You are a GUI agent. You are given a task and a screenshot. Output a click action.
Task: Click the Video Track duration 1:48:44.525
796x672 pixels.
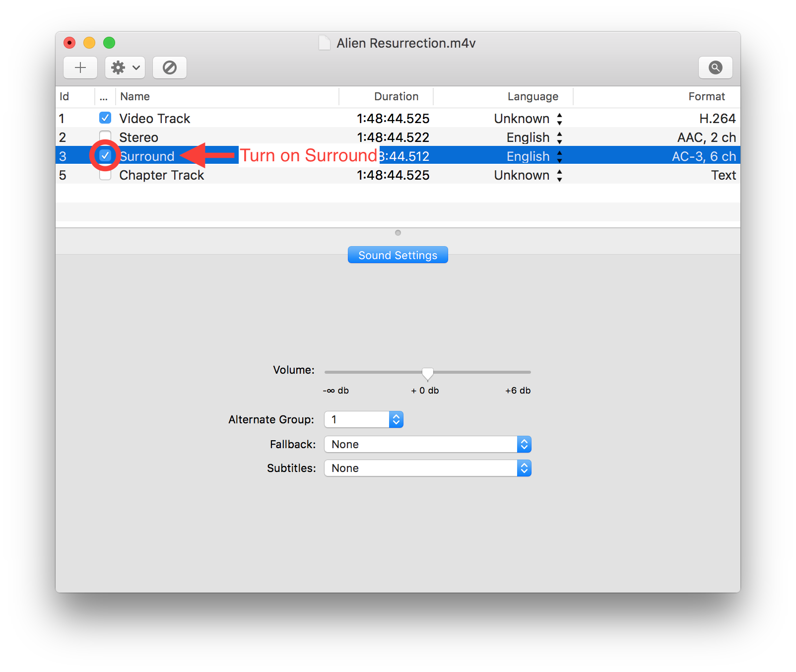(x=393, y=119)
